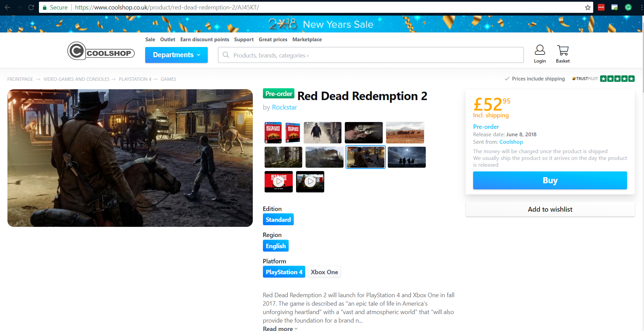This screenshot has width=644, height=331.
Task: Go to Earn discount points
Action: (x=205, y=40)
